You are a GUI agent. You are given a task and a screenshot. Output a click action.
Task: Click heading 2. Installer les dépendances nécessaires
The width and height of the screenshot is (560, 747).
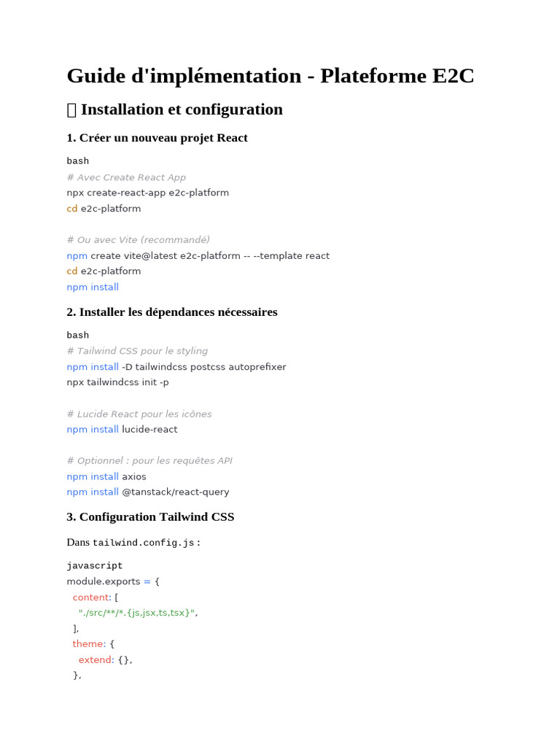coord(172,312)
